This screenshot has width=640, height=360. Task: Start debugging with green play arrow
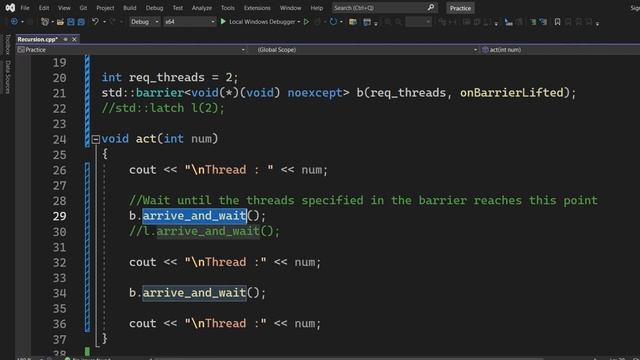[223, 22]
